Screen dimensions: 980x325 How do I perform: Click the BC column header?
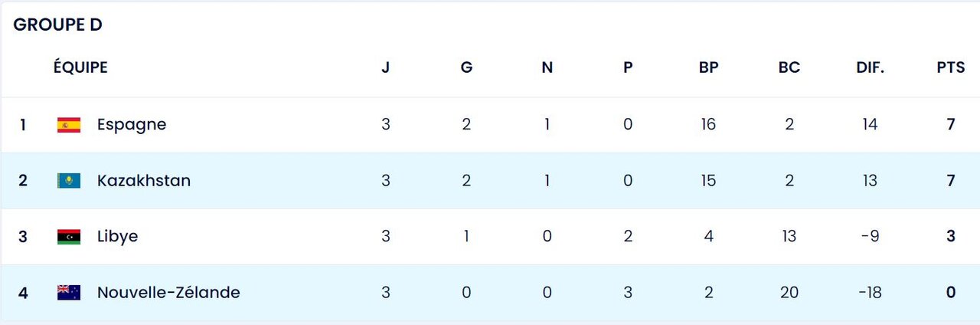789,67
